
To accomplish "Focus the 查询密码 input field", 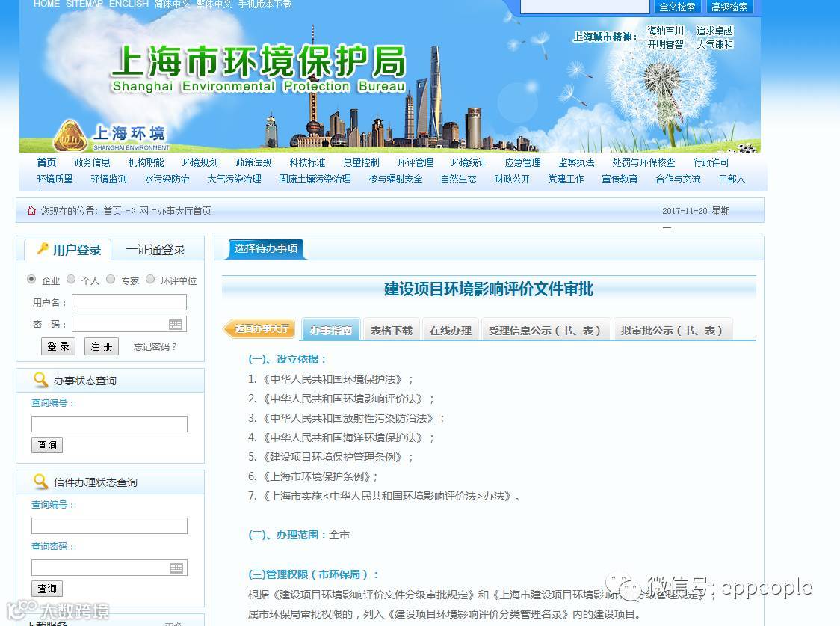I will click(109, 568).
